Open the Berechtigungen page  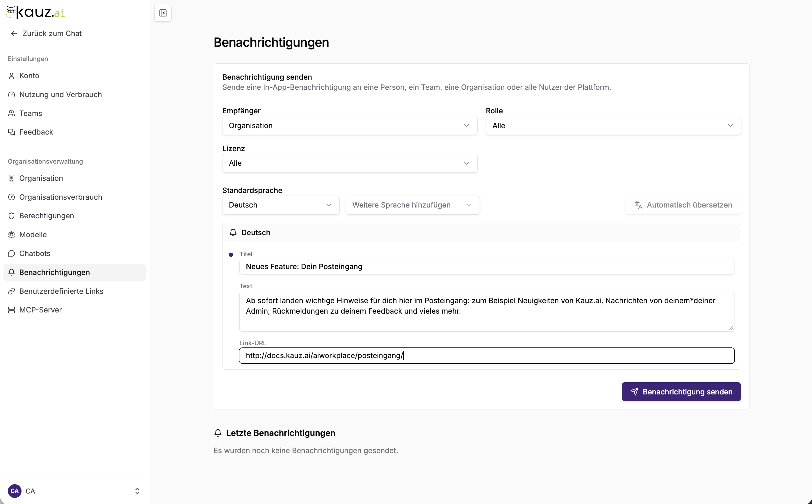(x=74, y=216)
